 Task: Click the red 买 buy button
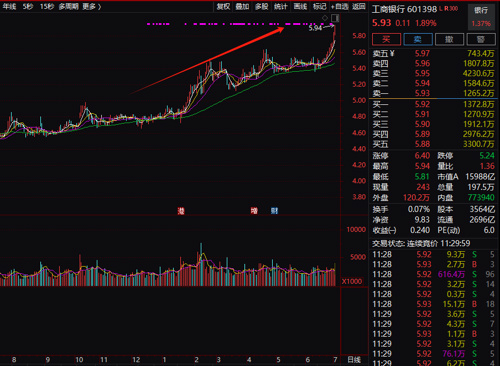[386, 39]
